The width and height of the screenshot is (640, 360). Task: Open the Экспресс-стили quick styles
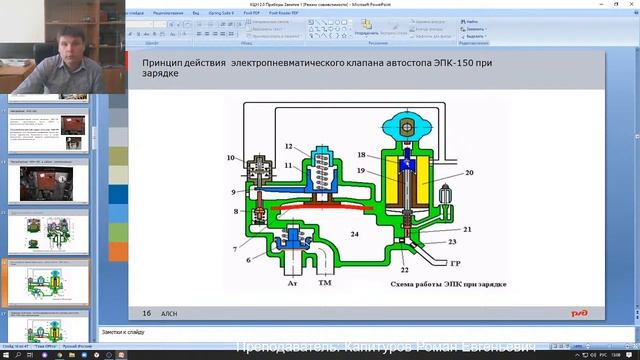coord(394,29)
